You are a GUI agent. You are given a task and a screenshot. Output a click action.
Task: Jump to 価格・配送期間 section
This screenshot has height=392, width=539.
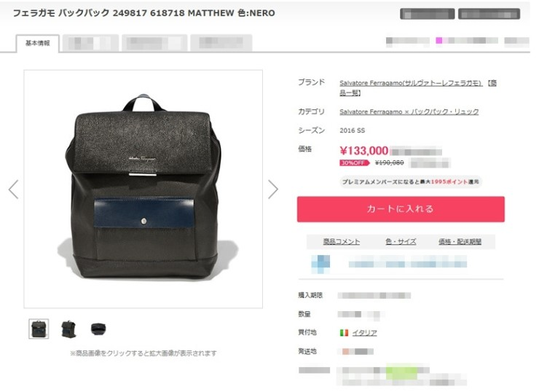click(460, 242)
